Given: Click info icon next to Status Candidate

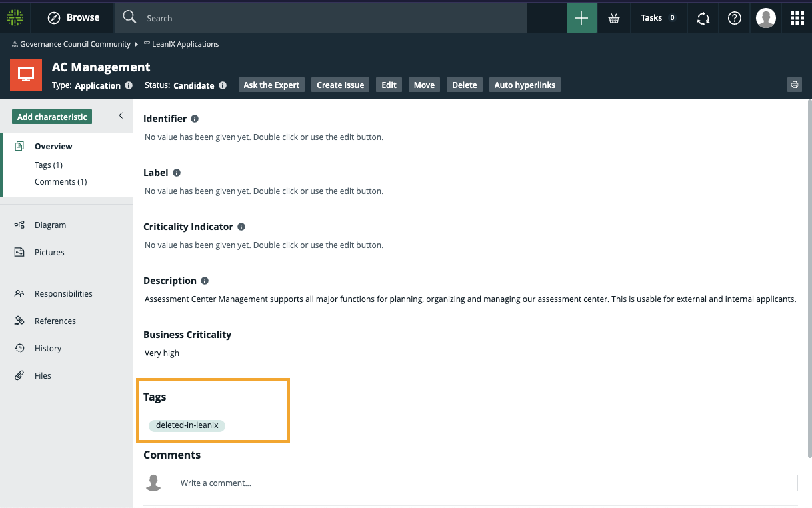Looking at the screenshot, I should coord(223,85).
